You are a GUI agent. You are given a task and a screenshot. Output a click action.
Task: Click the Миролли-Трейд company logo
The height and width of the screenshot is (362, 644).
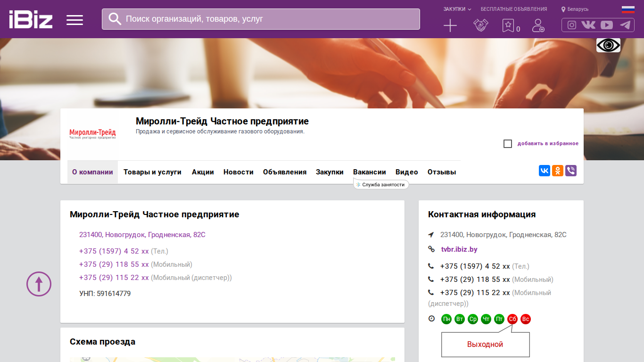pos(92,134)
